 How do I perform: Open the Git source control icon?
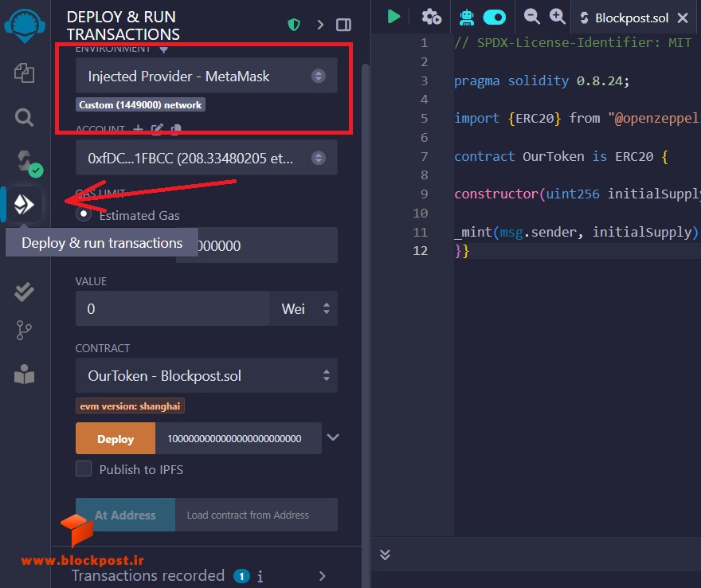click(x=24, y=331)
